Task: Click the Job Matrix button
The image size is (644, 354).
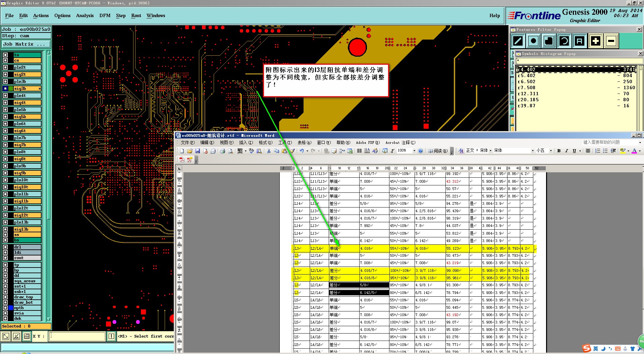Action: coord(26,44)
